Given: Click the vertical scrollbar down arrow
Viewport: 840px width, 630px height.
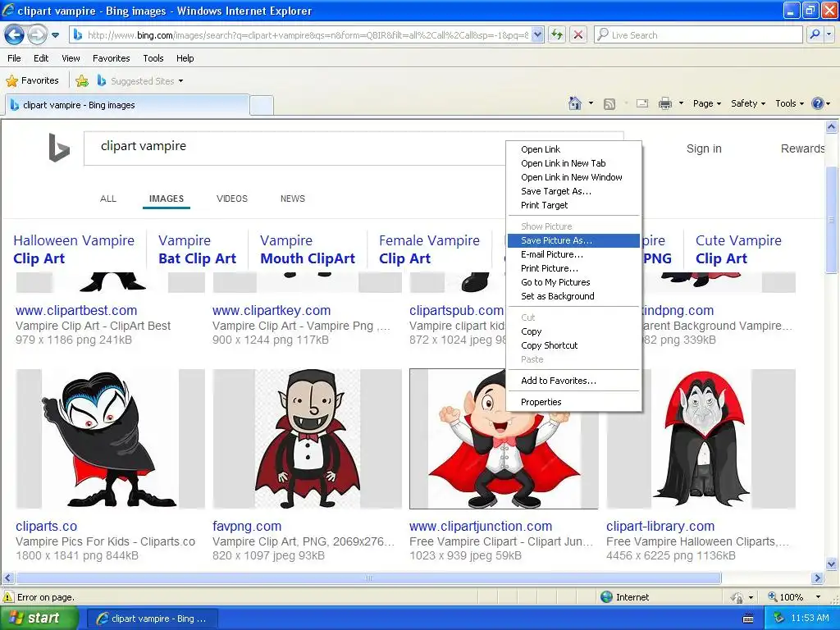Looking at the screenshot, I should pyautogui.click(x=832, y=564).
